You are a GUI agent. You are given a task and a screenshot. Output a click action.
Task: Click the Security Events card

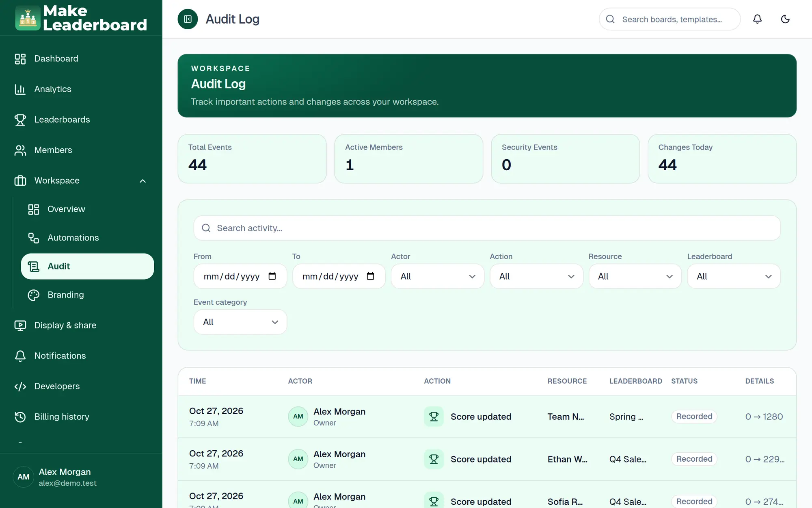pos(565,159)
